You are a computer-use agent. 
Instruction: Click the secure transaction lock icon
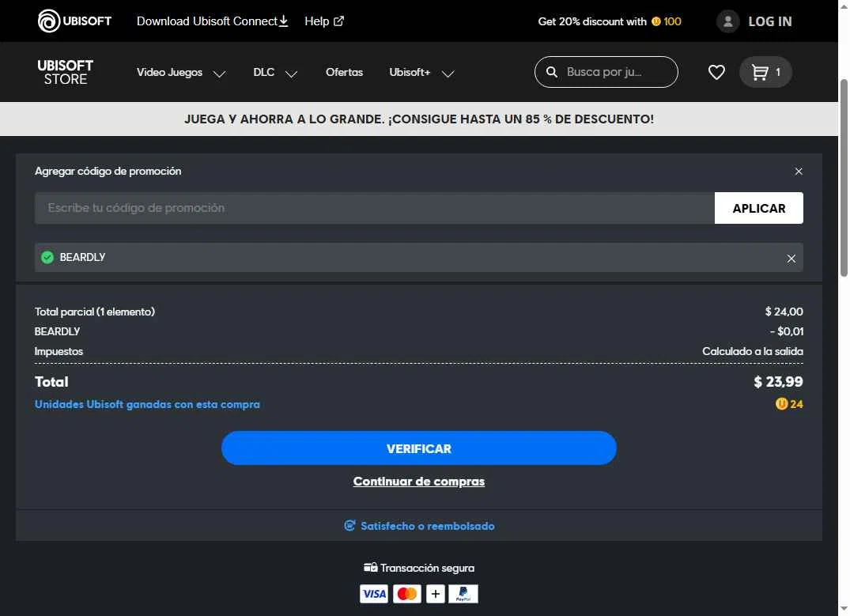click(370, 567)
